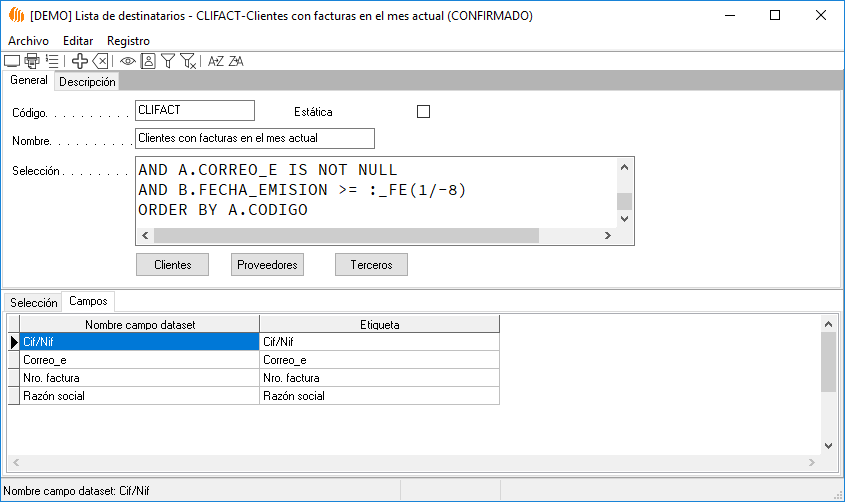Open the contact card icon
Image resolution: width=845 pixels, height=502 pixels.
click(x=148, y=61)
